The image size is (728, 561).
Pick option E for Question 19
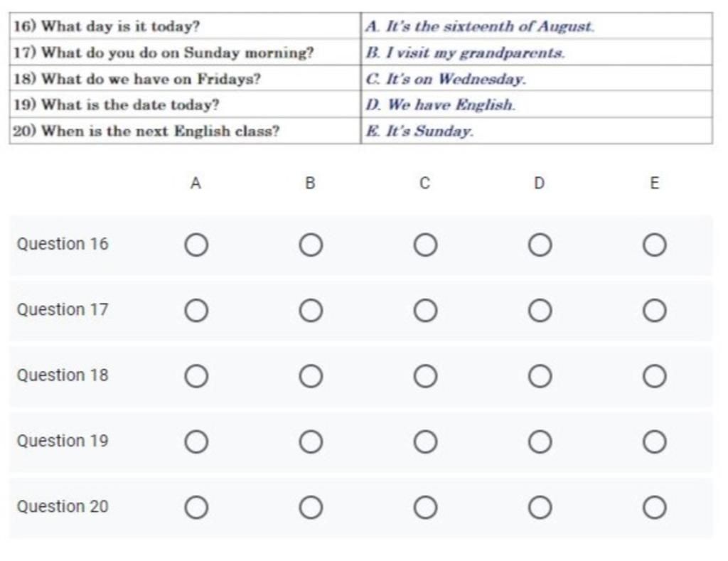coord(654,442)
